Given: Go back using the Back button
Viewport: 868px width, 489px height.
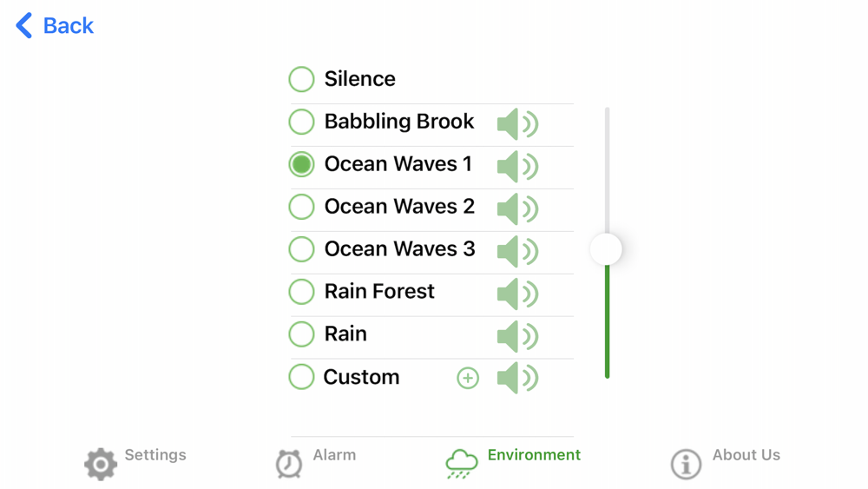Looking at the screenshot, I should 55,26.
